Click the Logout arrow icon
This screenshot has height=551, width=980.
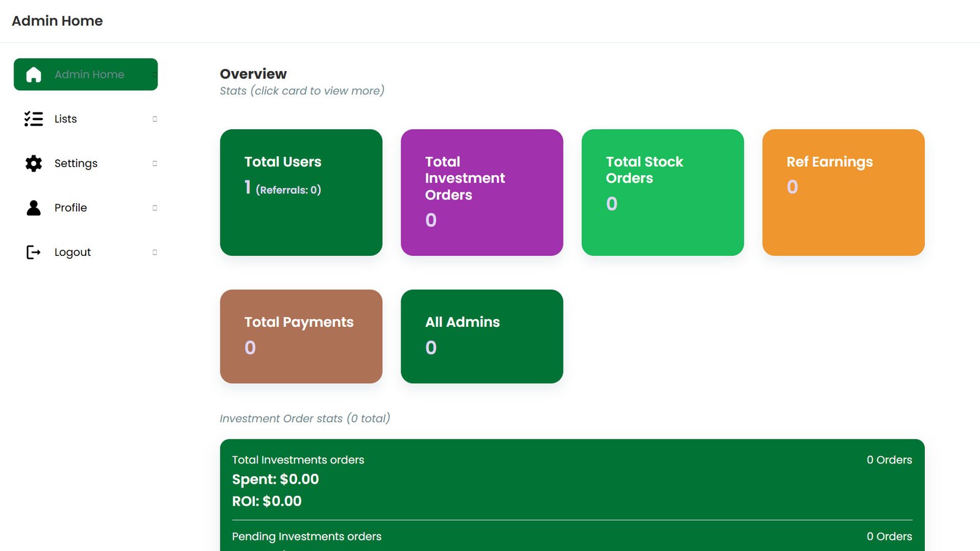[x=34, y=252]
